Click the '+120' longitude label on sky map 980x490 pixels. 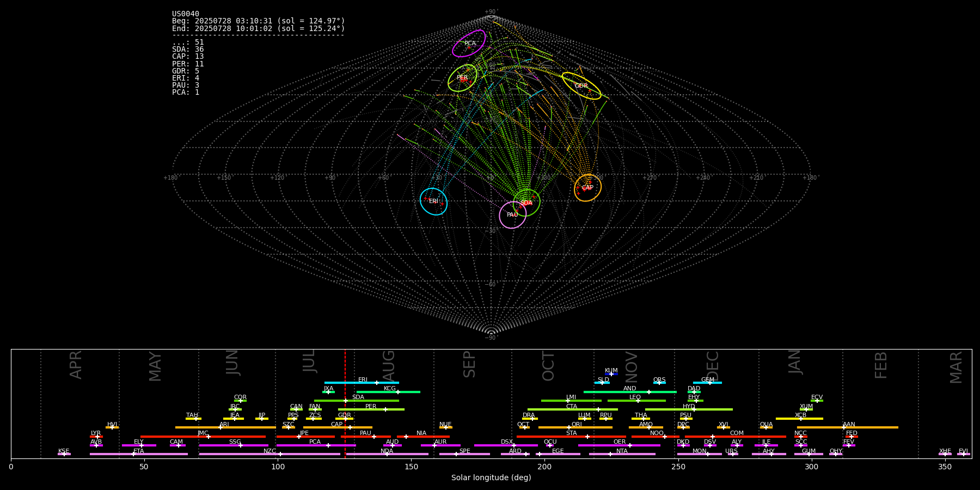click(x=277, y=177)
